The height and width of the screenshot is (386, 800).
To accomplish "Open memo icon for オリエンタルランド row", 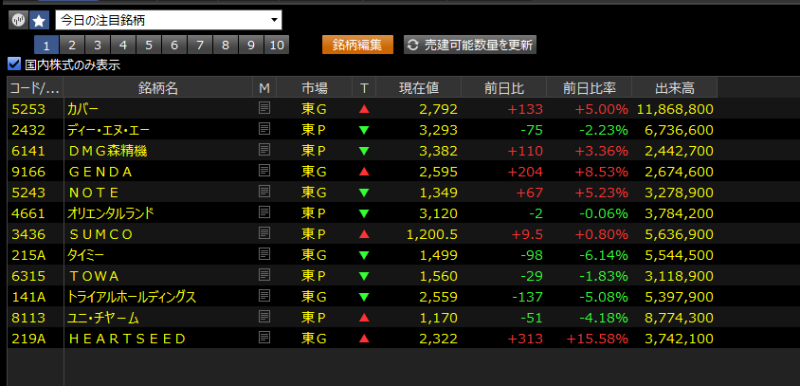I will (264, 213).
